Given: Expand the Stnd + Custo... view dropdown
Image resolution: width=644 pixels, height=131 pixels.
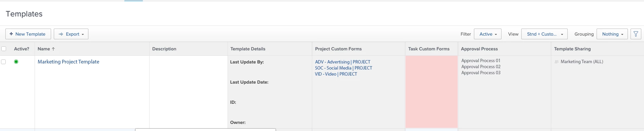Looking at the screenshot, I should coord(545,34).
